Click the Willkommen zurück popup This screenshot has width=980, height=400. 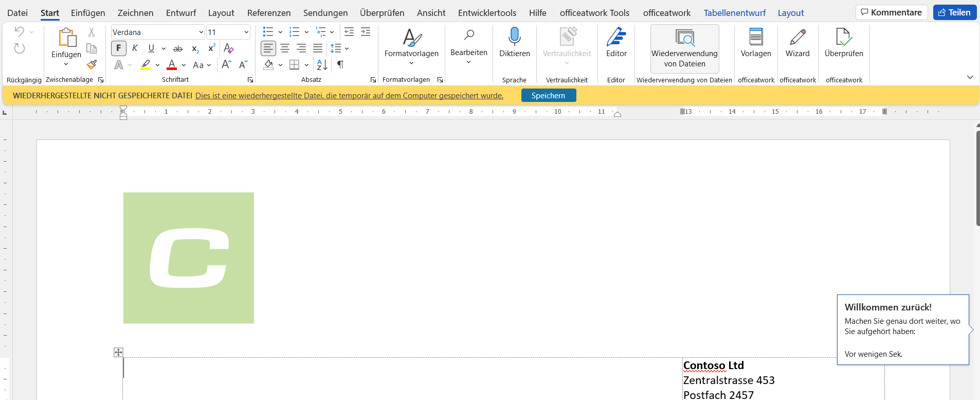coord(903,329)
